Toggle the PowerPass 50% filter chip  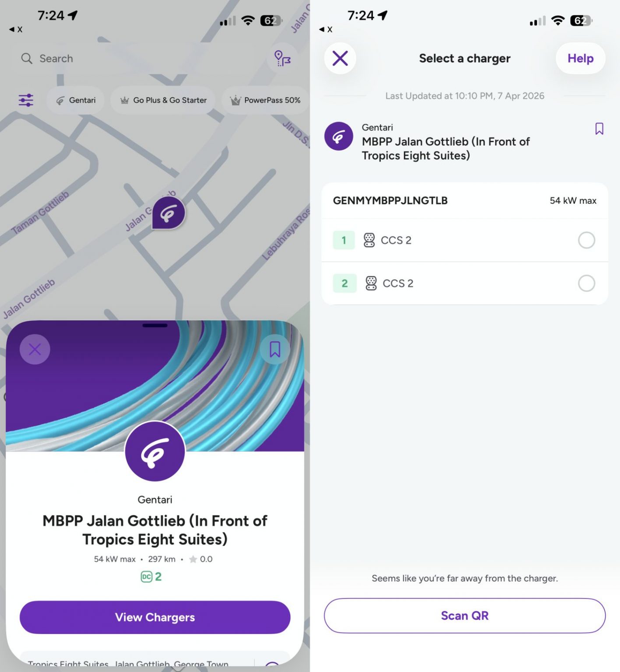pyautogui.click(x=265, y=100)
